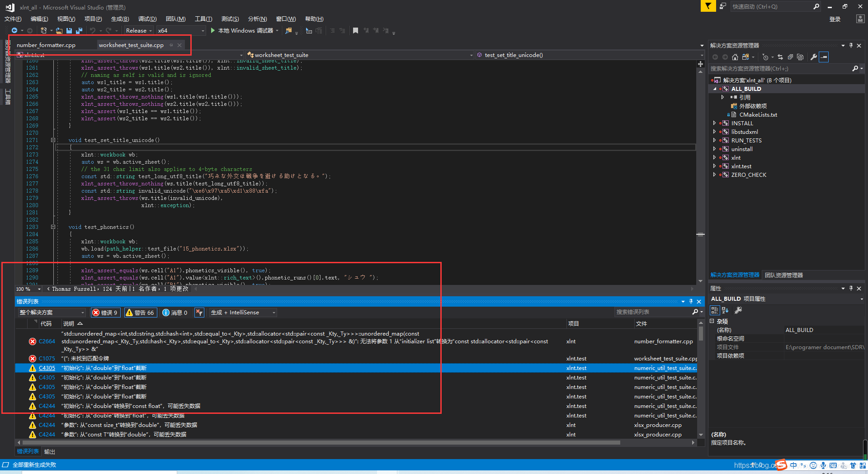This screenshot has width=868, height=474.
Task: Toggle the 消息 0 messages filter button
Action: [x=175, y=312]
